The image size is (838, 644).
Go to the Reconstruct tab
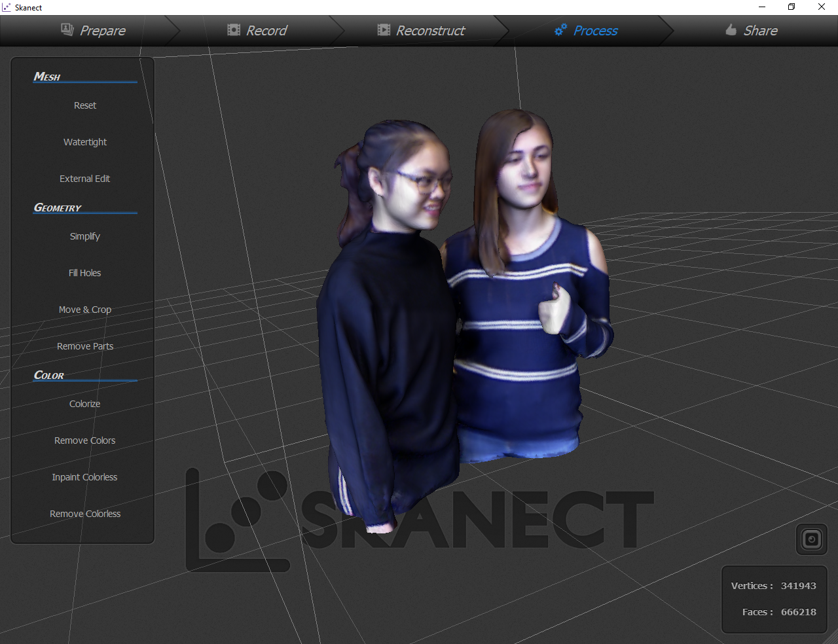click(x=421, y=30)
